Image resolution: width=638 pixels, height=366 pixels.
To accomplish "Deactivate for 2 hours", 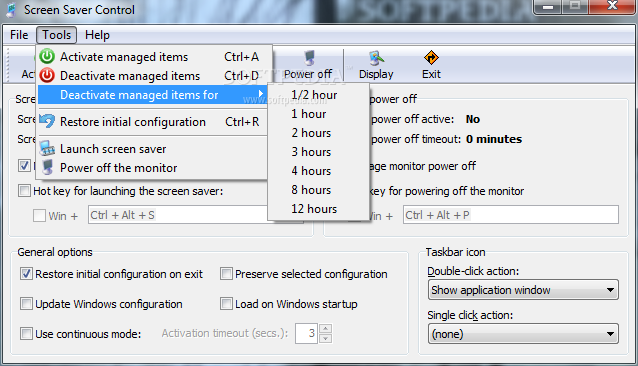I will 319,133.
